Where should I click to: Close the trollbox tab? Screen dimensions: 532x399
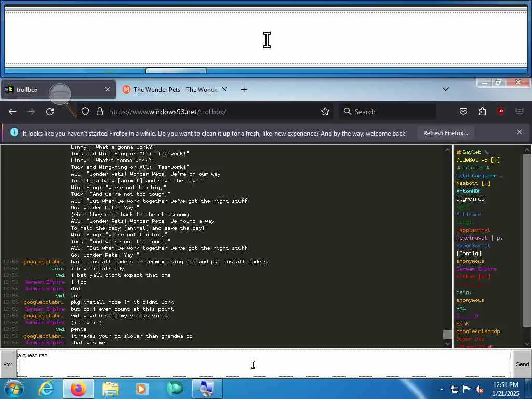[108, 89]
